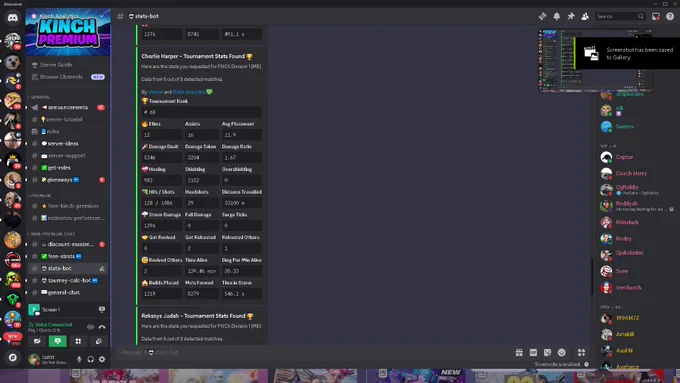This screenshot has width=680, height=383.
Task: Open the GIF picker
Action: [533, 353]
